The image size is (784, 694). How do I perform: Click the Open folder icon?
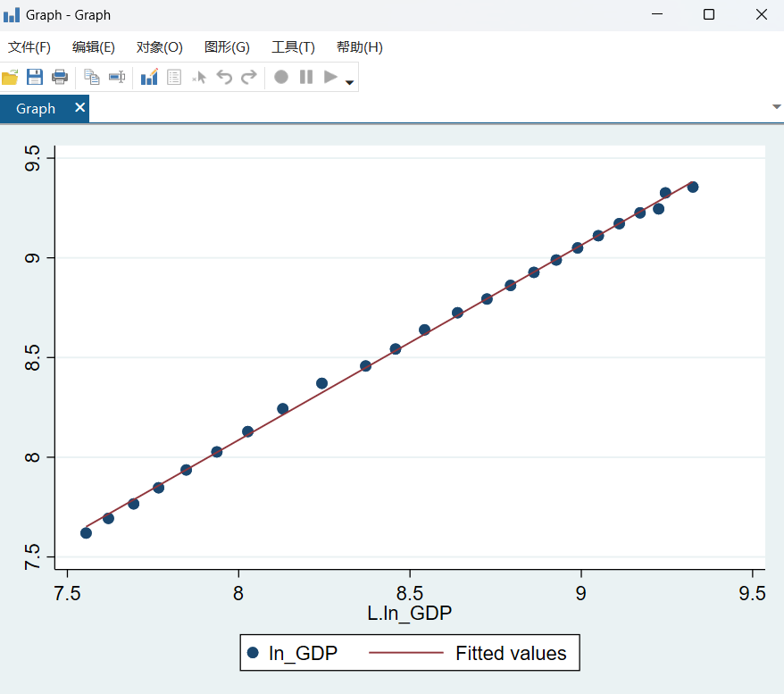point(10,77)
